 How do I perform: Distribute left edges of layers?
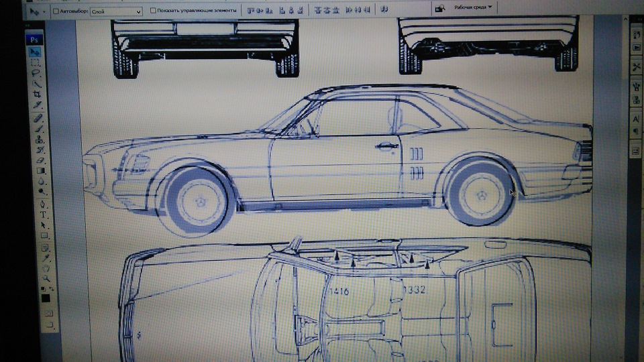click(x=349, y=9)
